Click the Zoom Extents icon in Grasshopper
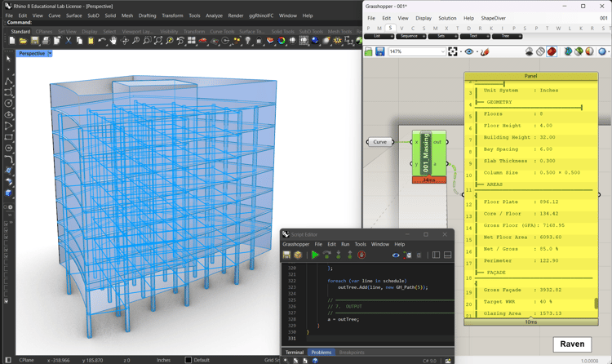The image size is (612, 364). pos(453,51)
